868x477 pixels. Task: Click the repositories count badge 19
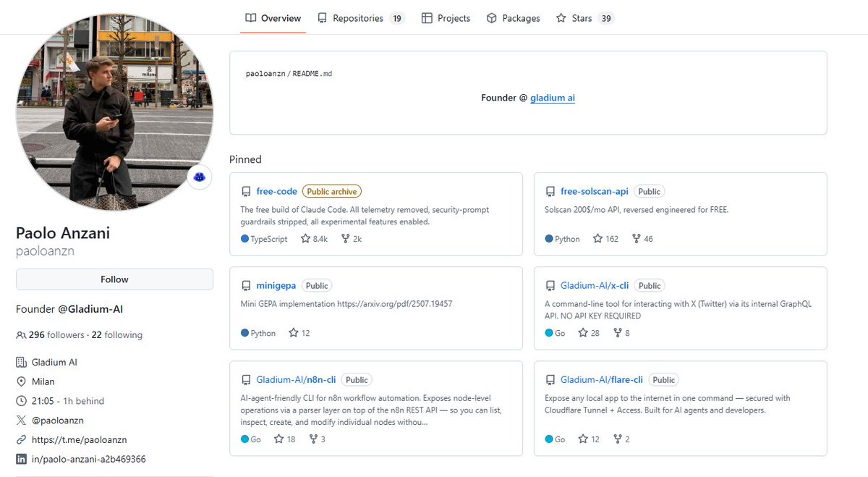pos(397,18)
